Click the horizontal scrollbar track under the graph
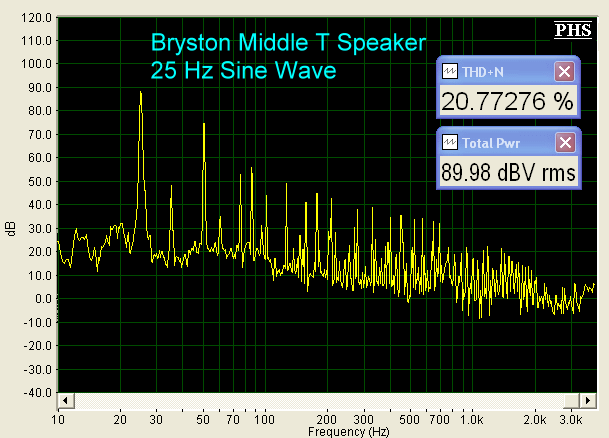This screenshot has width=609, height=438. pyautogui.click(x=330, y=401)
